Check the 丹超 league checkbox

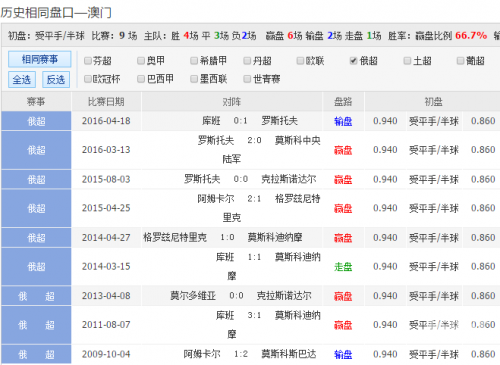[x=247, y=61]
